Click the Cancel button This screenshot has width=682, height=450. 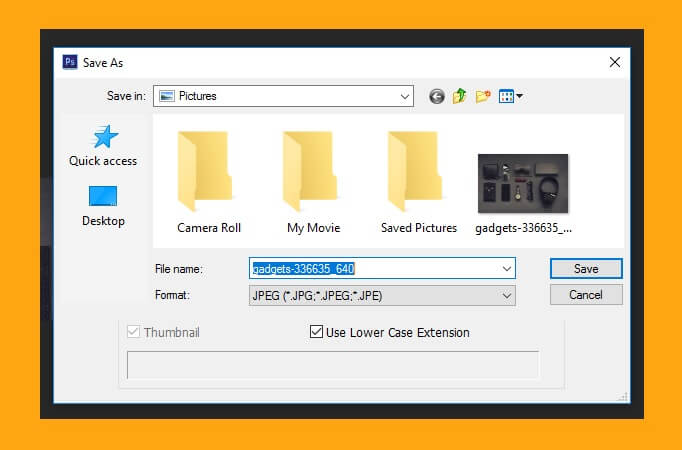pos(586,295)
